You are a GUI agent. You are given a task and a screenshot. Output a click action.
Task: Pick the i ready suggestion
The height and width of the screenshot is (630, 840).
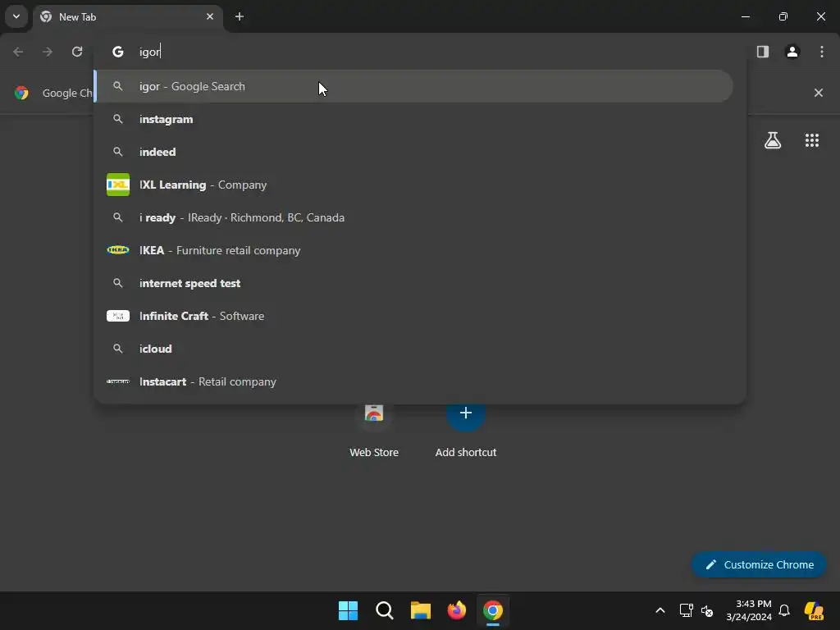point(413,217)
